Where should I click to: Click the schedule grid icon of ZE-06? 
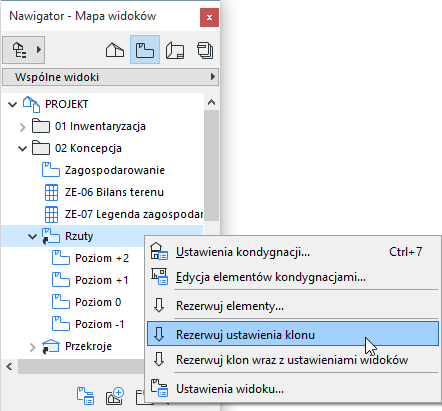coord(51,192)
